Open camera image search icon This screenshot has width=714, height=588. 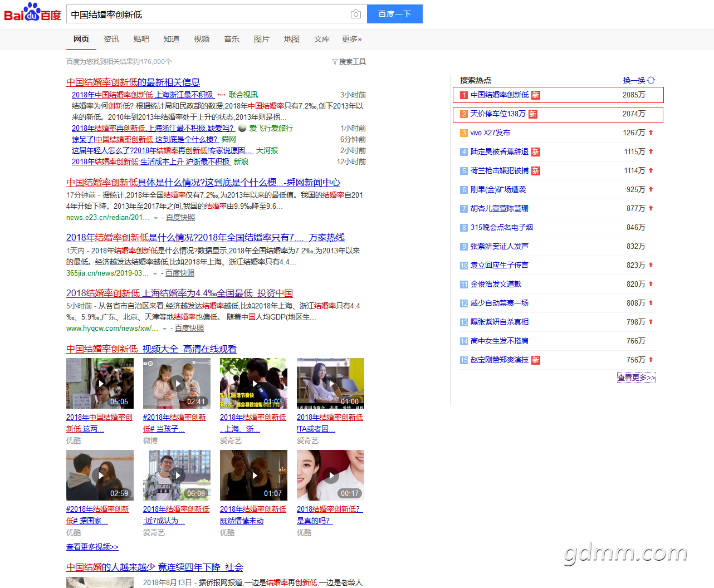pos(355,14)
